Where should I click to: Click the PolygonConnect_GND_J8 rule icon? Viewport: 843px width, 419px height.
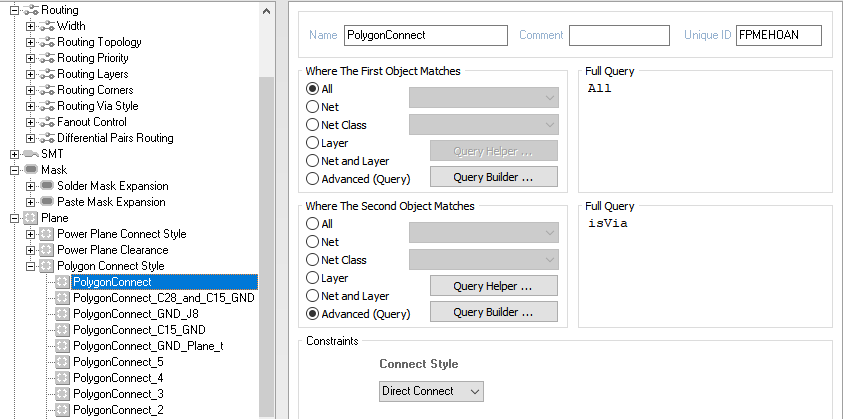pyautogui.click(x=62, y=314)
